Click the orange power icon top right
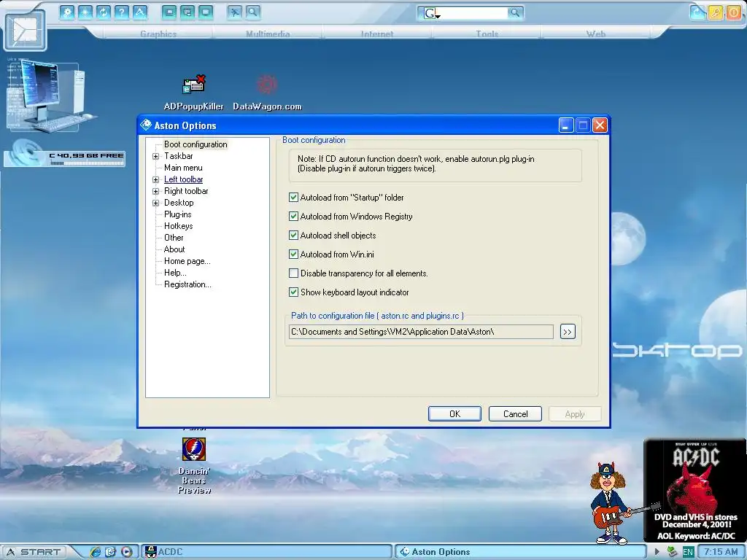747x560 pixels. coord(733,12)
